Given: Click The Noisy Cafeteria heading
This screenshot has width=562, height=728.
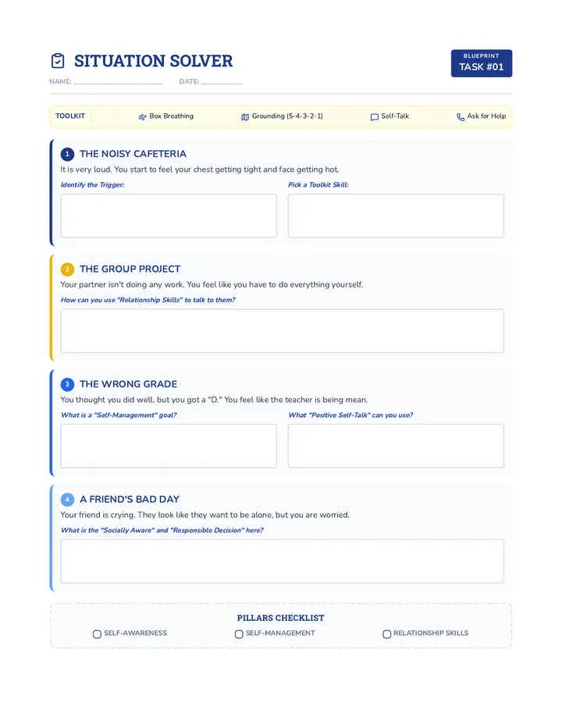Looking at the screenshot, I should pyautogui.click(x=133, y=154).
